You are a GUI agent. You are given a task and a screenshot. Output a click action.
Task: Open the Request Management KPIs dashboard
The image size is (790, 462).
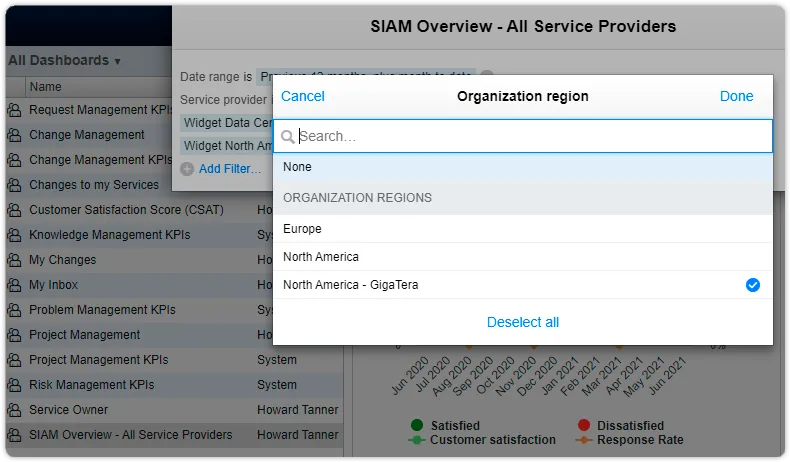click(x=100, y=110)
